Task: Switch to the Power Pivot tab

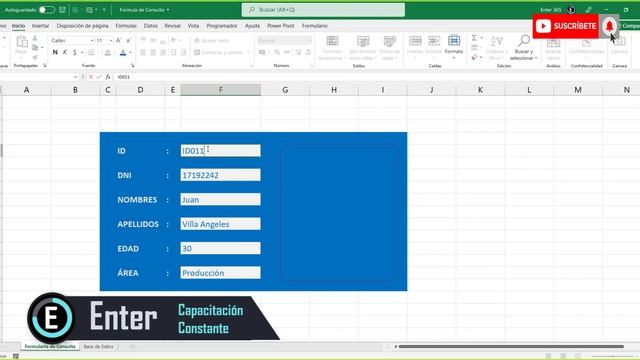Action: click(x=280, y=26)
